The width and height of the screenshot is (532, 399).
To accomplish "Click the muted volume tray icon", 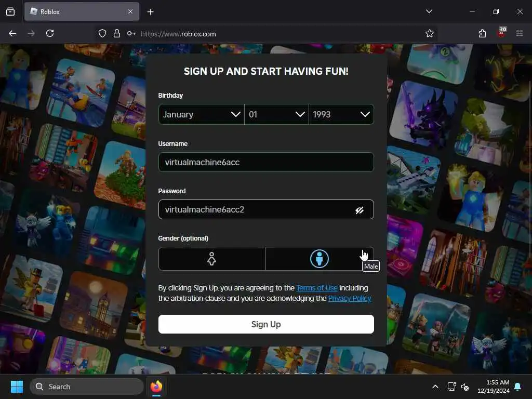I will (x=465, y=387).
